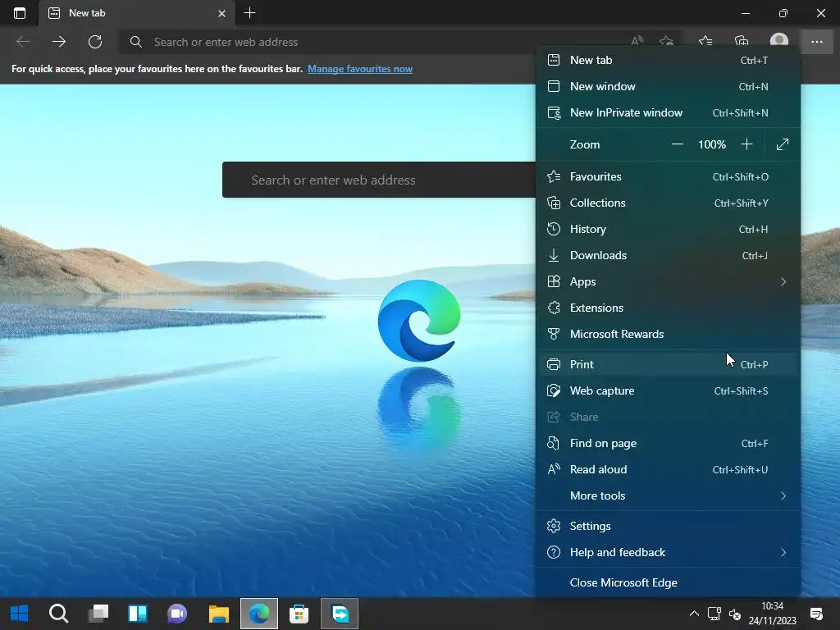
Task: Focus the page search box
Action: pyautogui.click(x=379, y=180)
